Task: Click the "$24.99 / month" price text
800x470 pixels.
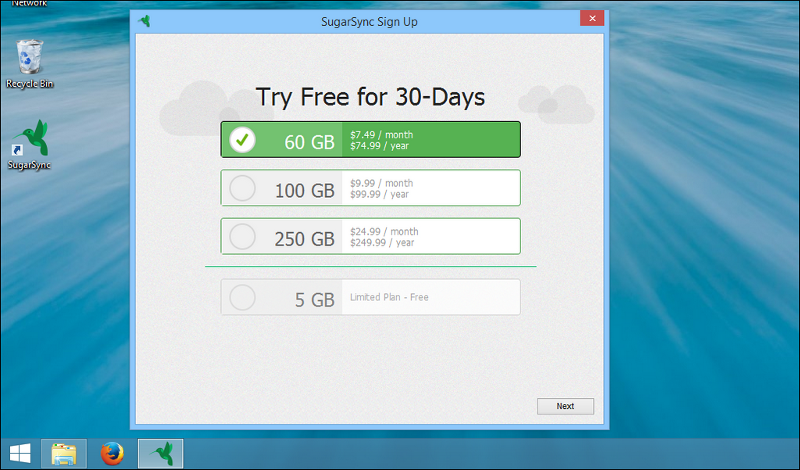Action: [384, 232]
